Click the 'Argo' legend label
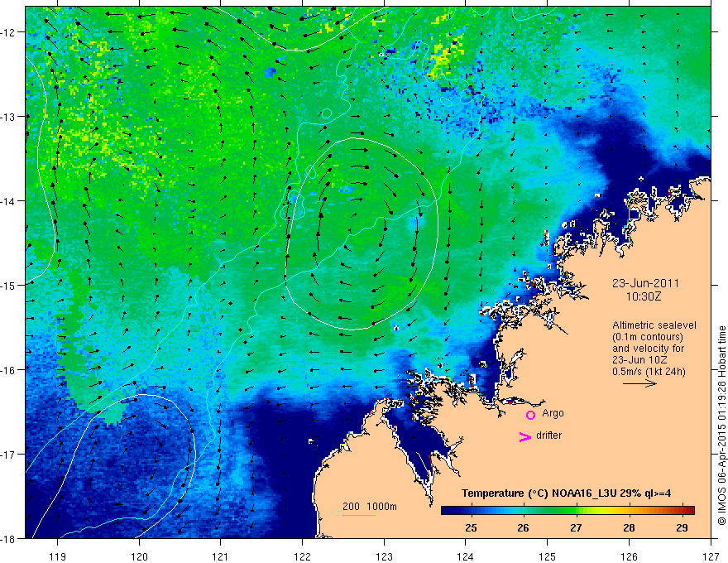Screen dimensions: 728x563 click(x=553, y=413)
